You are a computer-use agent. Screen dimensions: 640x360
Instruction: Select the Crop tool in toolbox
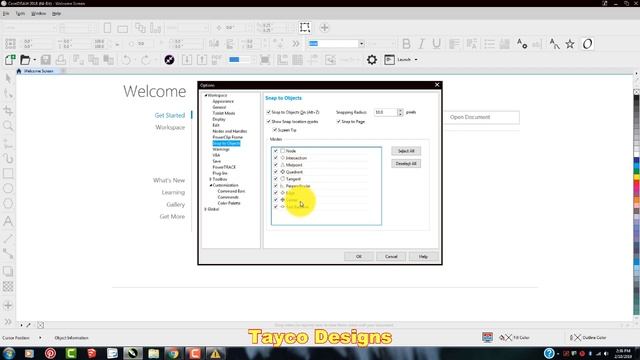pos(8,110)
